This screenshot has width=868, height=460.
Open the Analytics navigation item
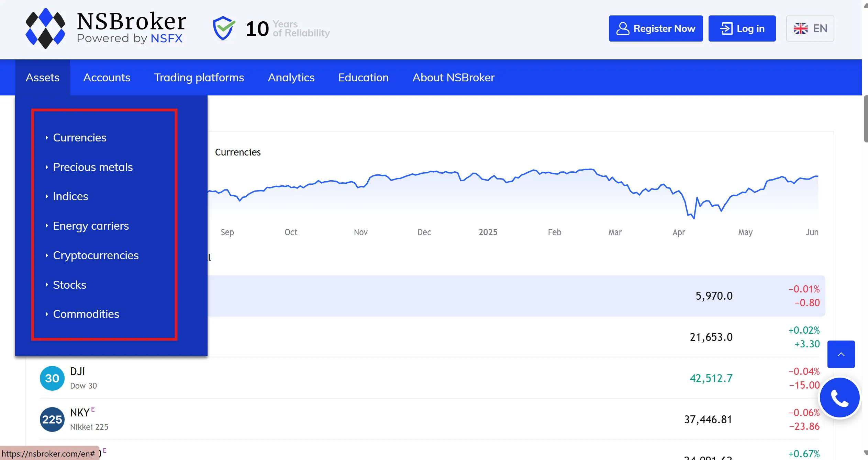pos(291,78)
